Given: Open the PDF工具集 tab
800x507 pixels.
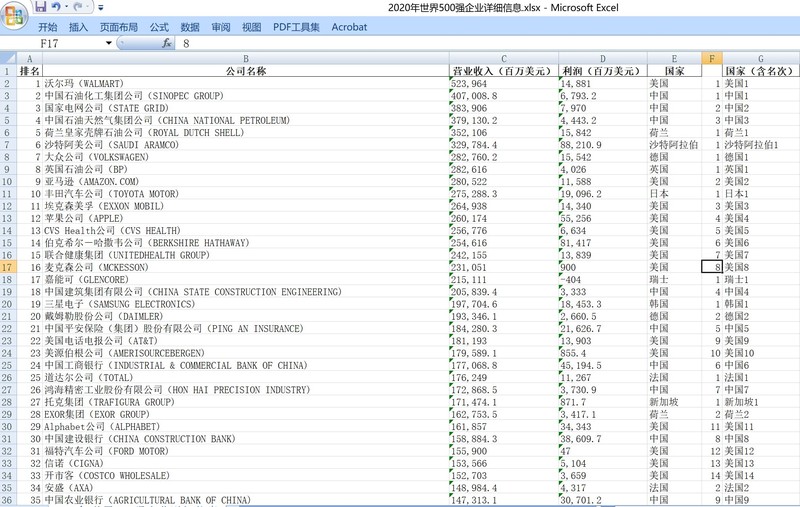Looking at the screenshot, I should click(x=296, y=27).
